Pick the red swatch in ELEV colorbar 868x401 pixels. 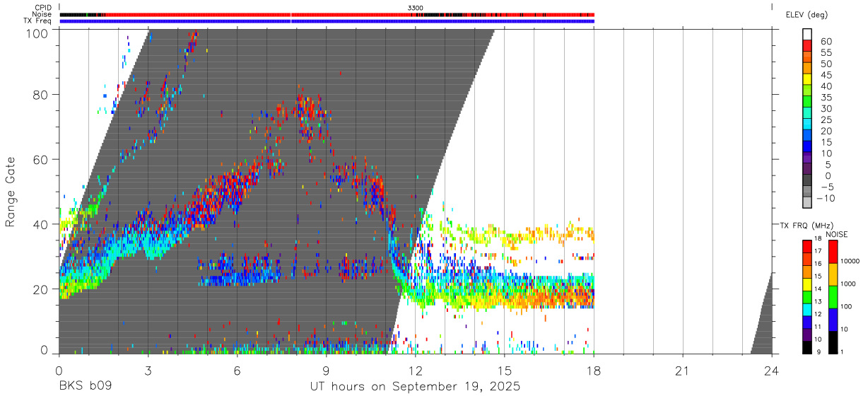coord(807,45)
